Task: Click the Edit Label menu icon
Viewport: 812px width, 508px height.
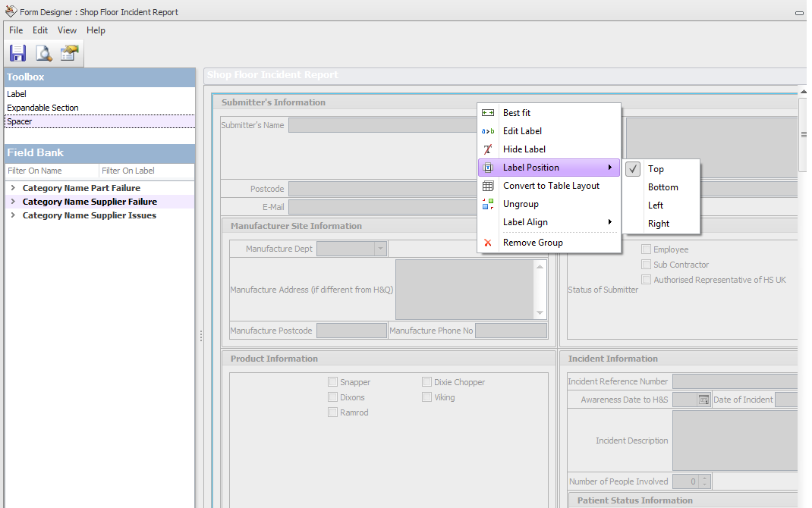Action: [x=488, y=130]
